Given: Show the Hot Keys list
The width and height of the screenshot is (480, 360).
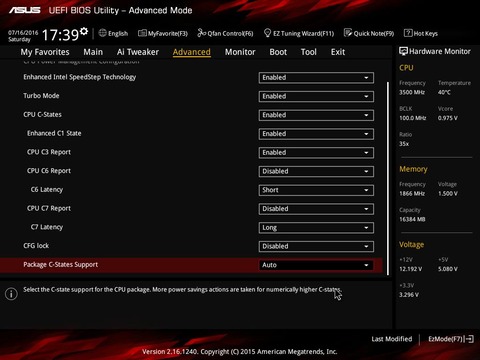Looking at the screenshot, I should click(426, 33).
